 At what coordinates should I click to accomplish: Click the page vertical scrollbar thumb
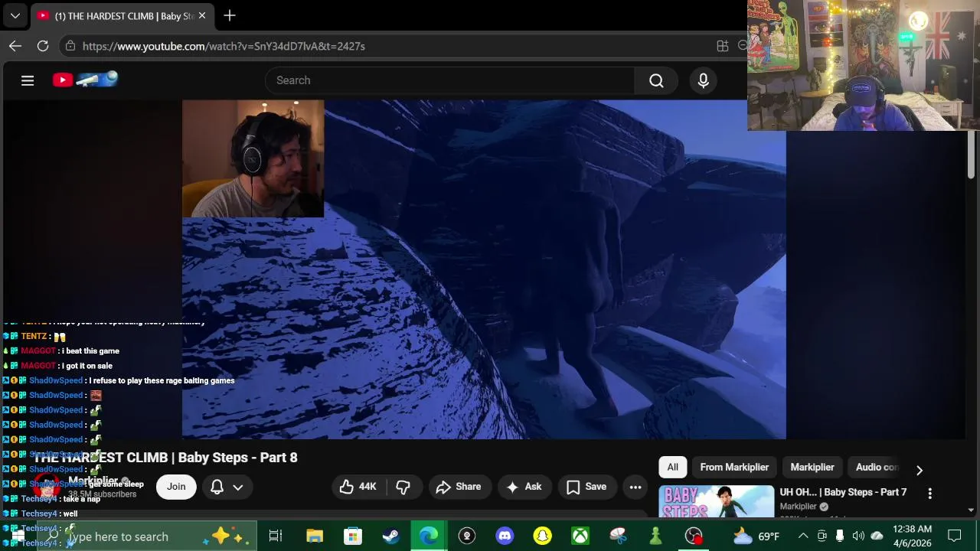click(971, 155)
